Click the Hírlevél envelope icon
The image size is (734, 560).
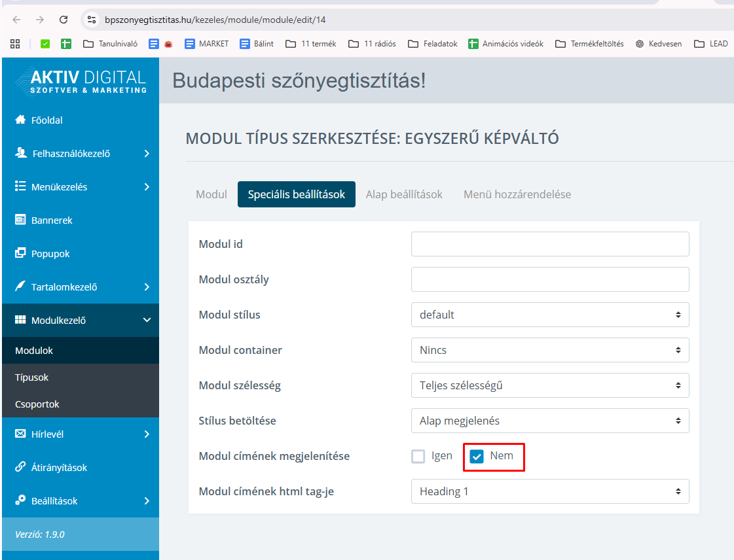(x=20, y=434)
